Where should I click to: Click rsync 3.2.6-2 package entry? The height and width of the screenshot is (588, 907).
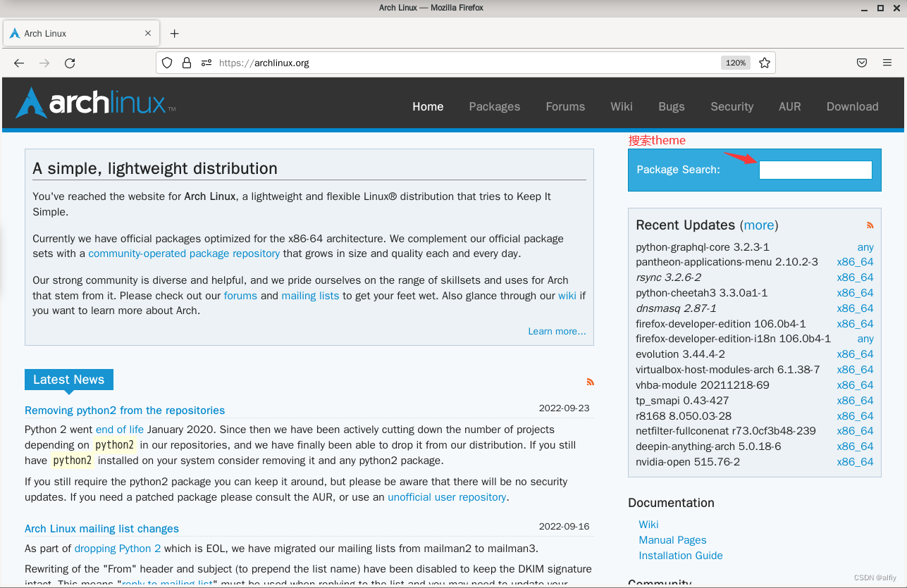(668, 277)
